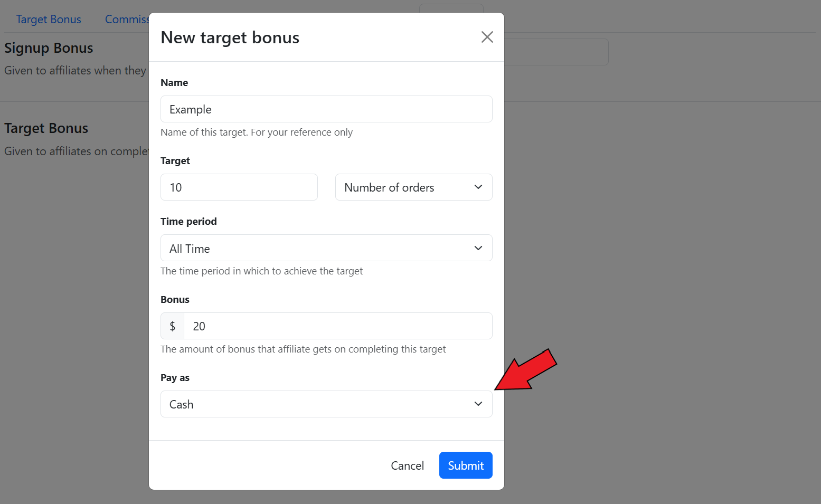Open the Pay as Cash dropdown

(x=326, y=404)
